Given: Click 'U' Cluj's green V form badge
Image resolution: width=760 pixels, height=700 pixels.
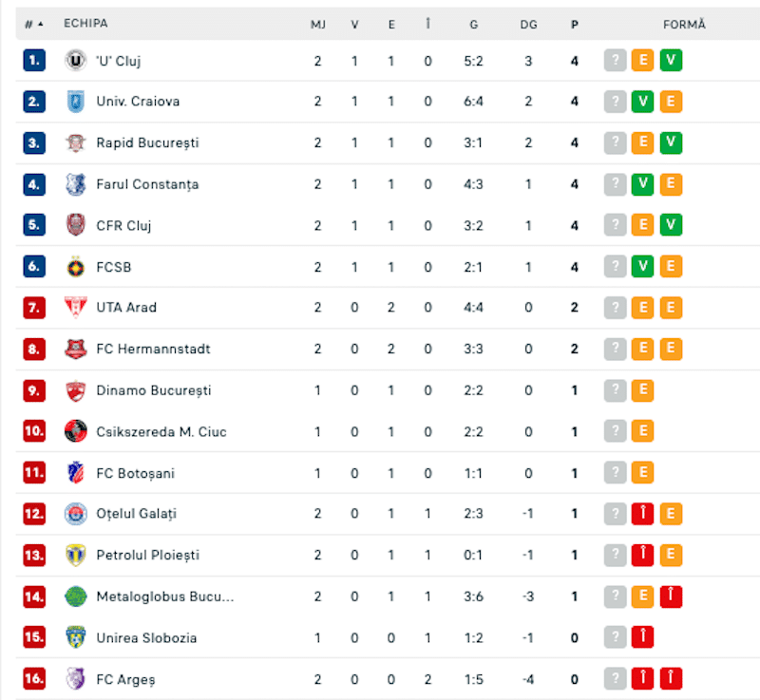Looking at the screenshot, I should coord(671,61).
